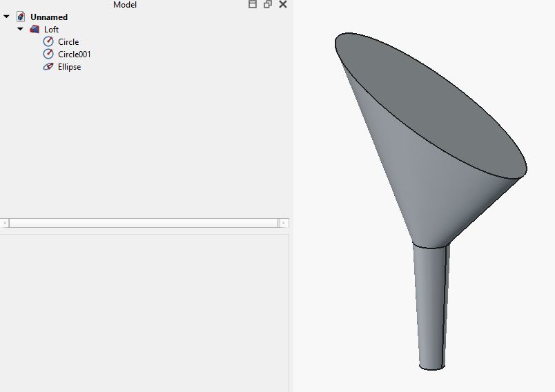Collapse the Unnamed document tree
The height and width of the screenshot is (392, 555).
[x=6, y=17]
